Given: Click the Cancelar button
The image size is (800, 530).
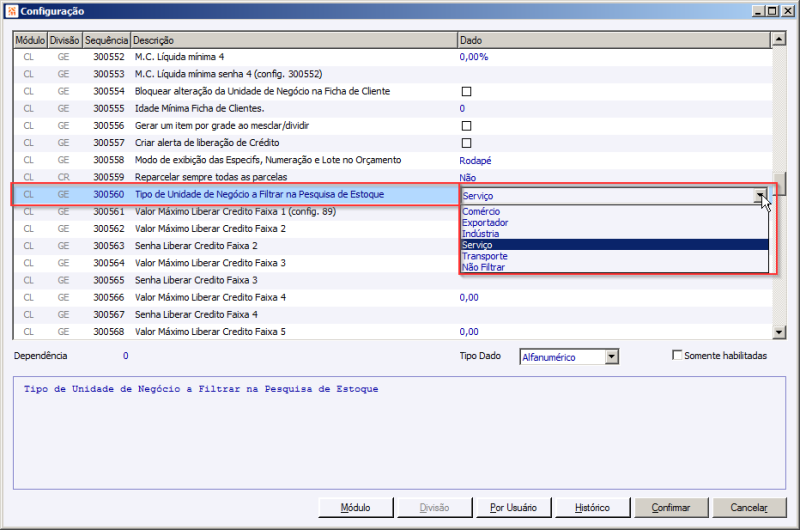Looking at the screenshot, I should click(x=749, y=508).
